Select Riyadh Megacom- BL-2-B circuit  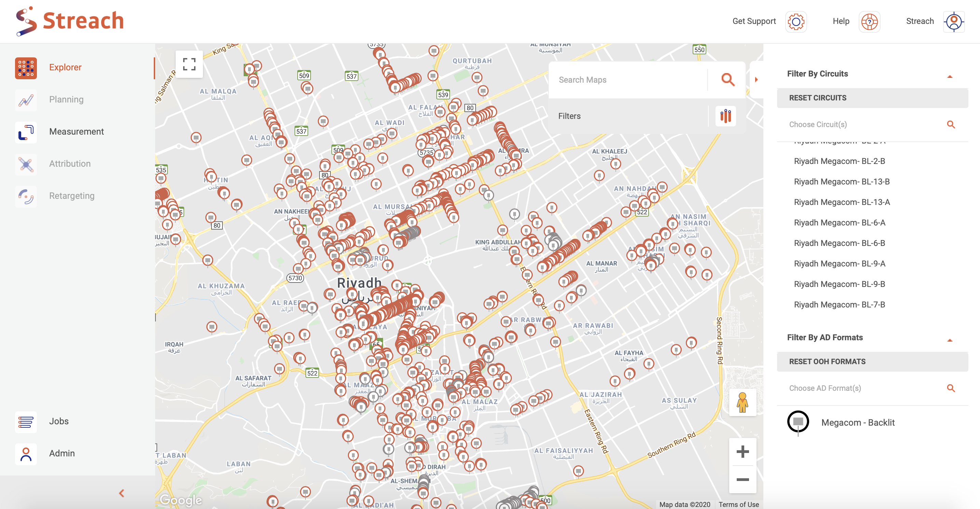[x=839, y=161]
